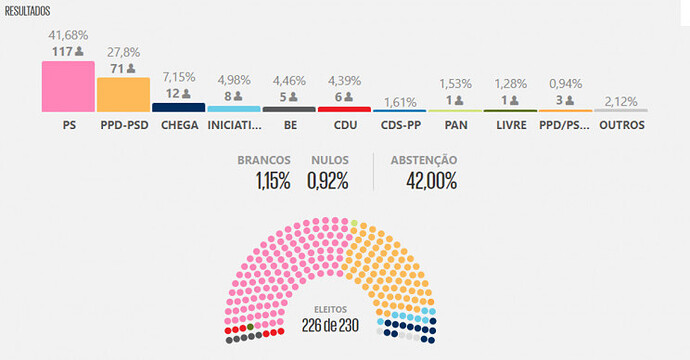Click the BRANCOS 1,15% value
The width and height of the screenshot is (690, 360).
(x=273, y=180)
